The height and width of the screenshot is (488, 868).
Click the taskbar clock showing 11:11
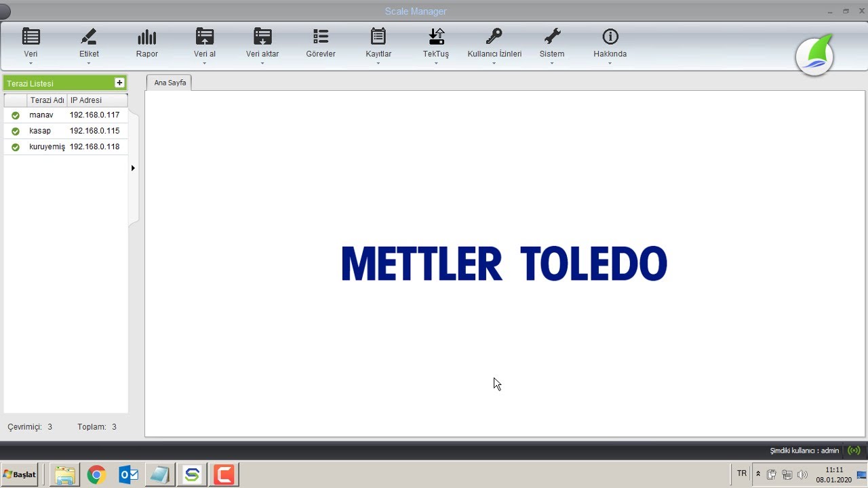coord(834,474)
